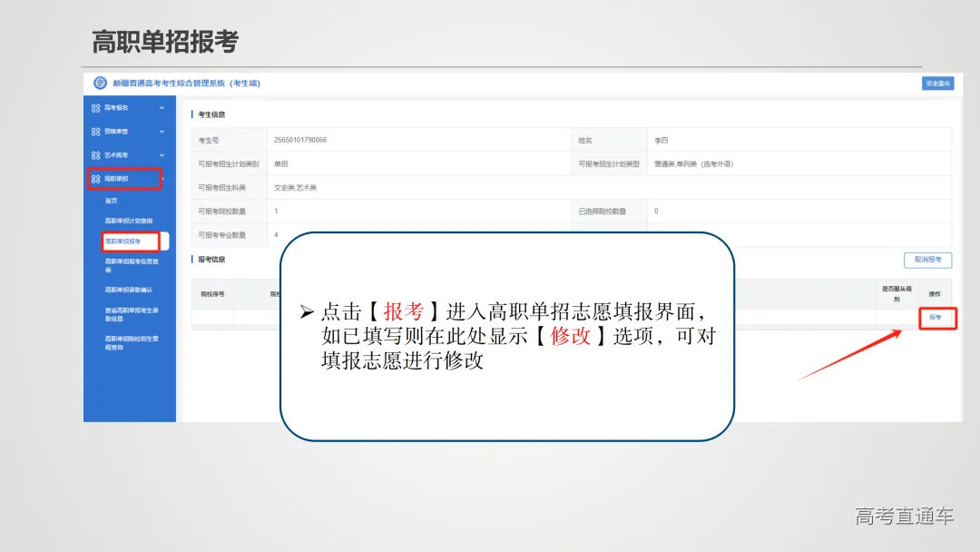980x552 pixels.
Task: Open the 首页 menu item
Action: (112, 201)
